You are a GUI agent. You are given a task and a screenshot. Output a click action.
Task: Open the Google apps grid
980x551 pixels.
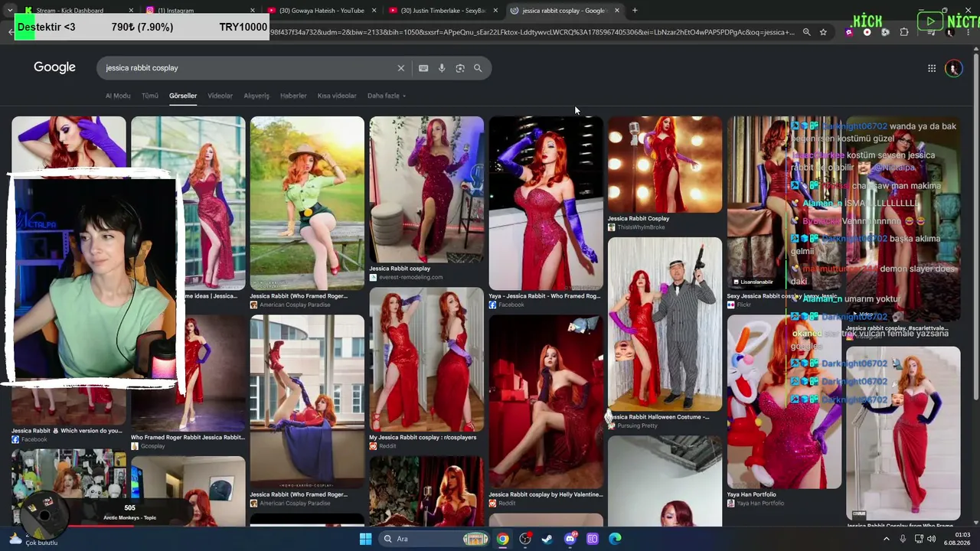click(932, 68)
